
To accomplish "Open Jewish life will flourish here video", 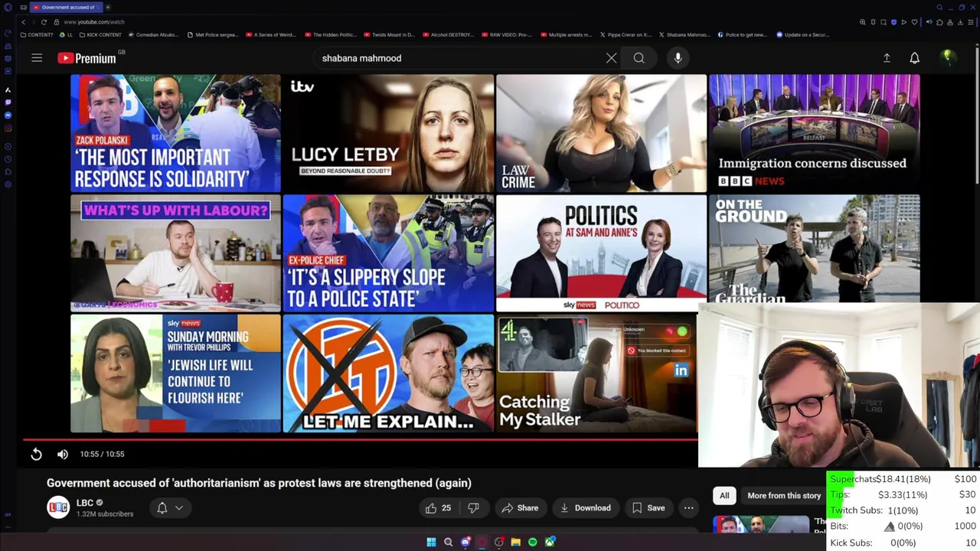I will 175,374.
